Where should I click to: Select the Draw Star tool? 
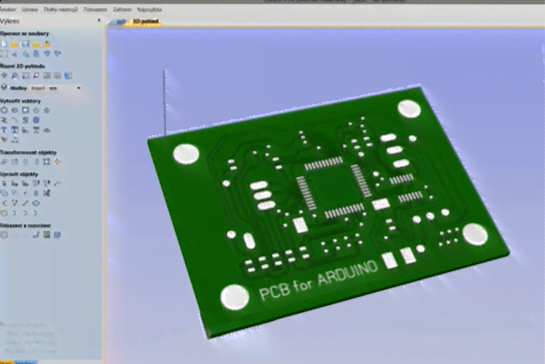(x=47, y=110)
